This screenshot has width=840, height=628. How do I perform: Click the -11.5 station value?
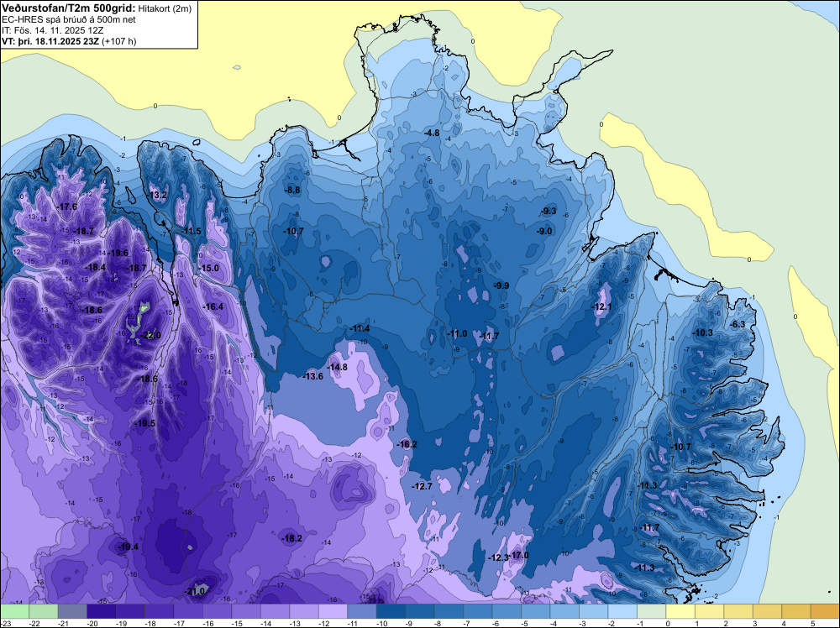192,231
